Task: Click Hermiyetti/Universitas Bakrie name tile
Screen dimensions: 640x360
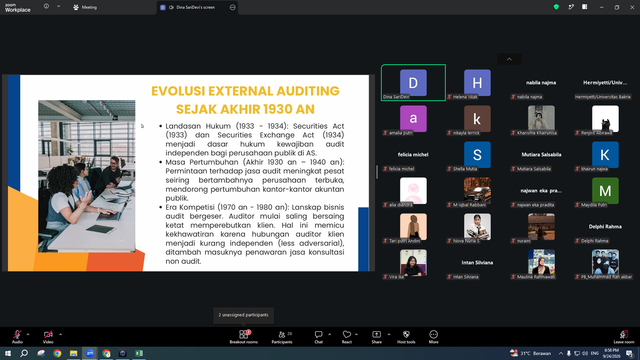Action: [x=605, y=82]
